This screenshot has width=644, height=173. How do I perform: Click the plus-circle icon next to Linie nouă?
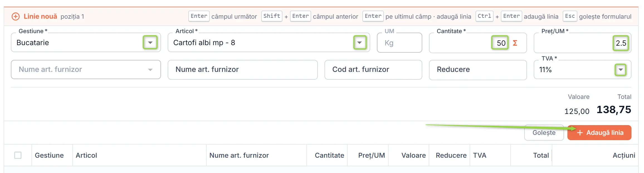(16, 16)
